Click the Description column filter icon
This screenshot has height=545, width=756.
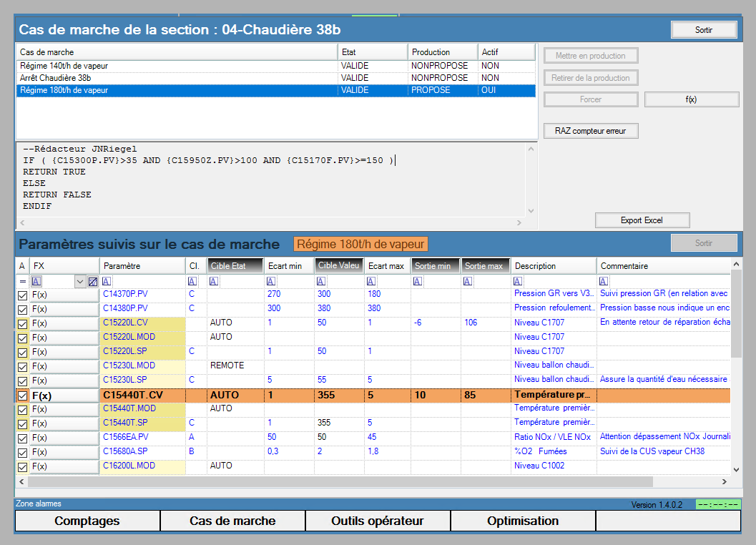coord(518,281)
